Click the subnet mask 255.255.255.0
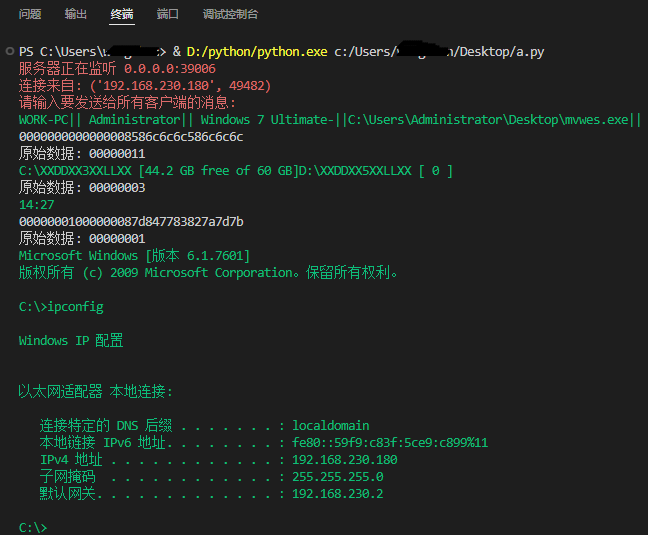648x535 pixels. 337,476
